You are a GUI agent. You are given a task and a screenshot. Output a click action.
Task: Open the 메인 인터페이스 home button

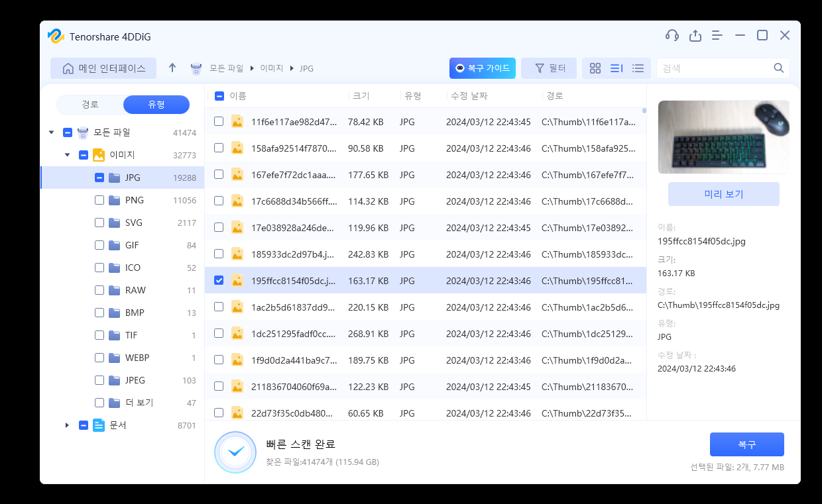click(x=103, y=68)
